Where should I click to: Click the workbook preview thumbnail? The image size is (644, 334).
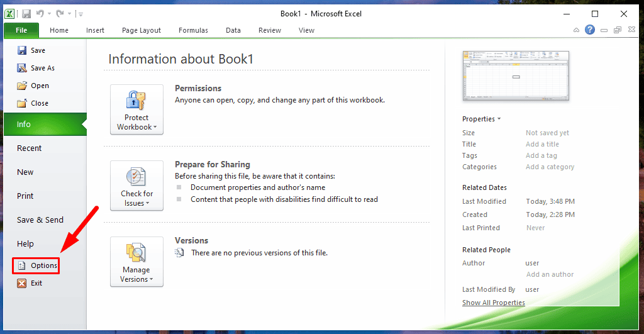(515, 76)
